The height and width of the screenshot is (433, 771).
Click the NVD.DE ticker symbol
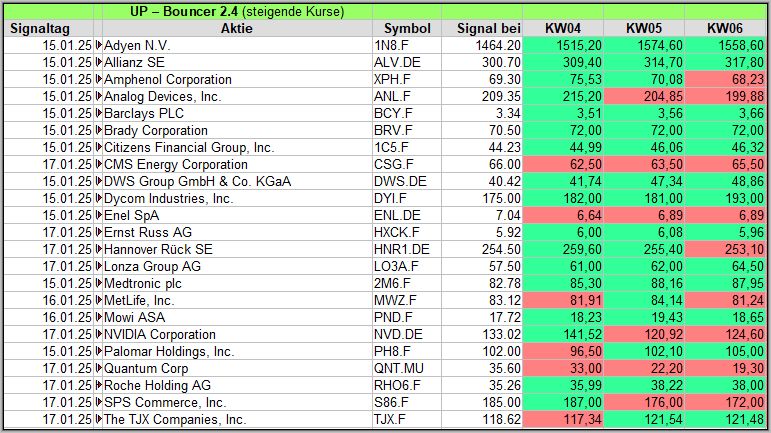tap(398, 335)
